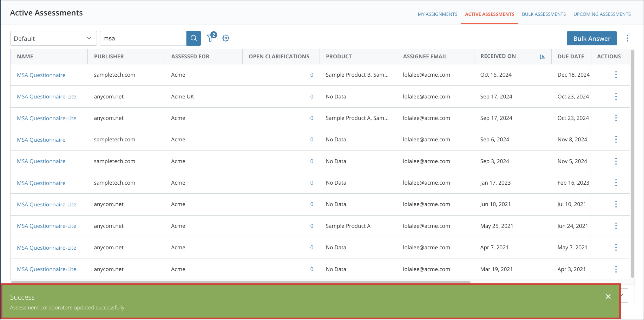This screenshot has width=644, height=320.
Task: Open actions menu for Jun 10, 2021 row
Action: point(616,204)
